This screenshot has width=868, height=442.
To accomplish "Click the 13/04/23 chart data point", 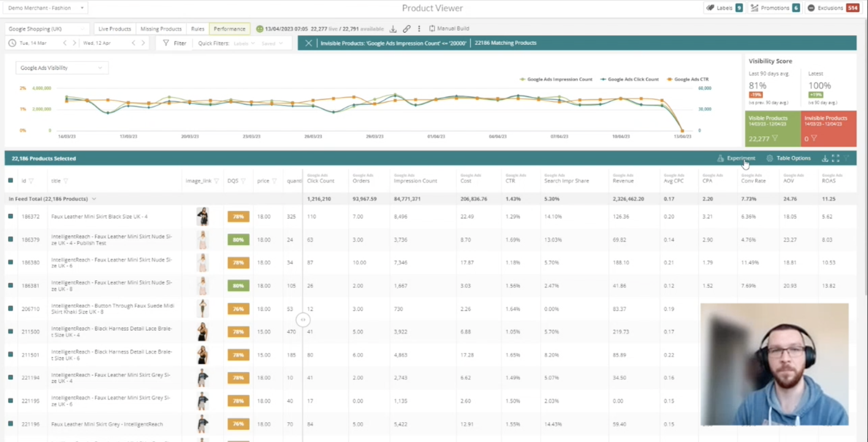I will pos(682,130).
